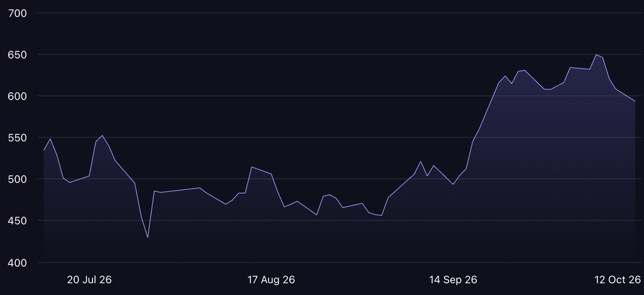The width and height of the screenshot is (644, 295).
Task: Click the chart's highest peak near 650
Action: [596, 55]
